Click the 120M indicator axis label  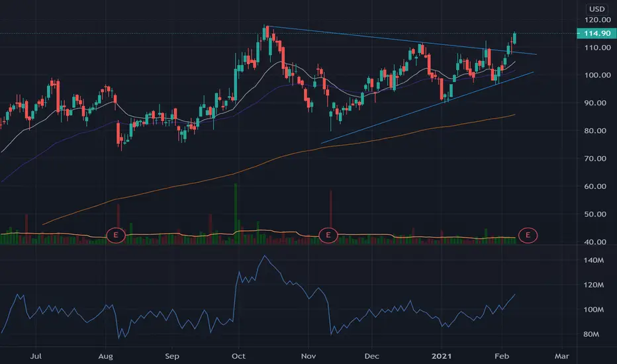[593, 285]
